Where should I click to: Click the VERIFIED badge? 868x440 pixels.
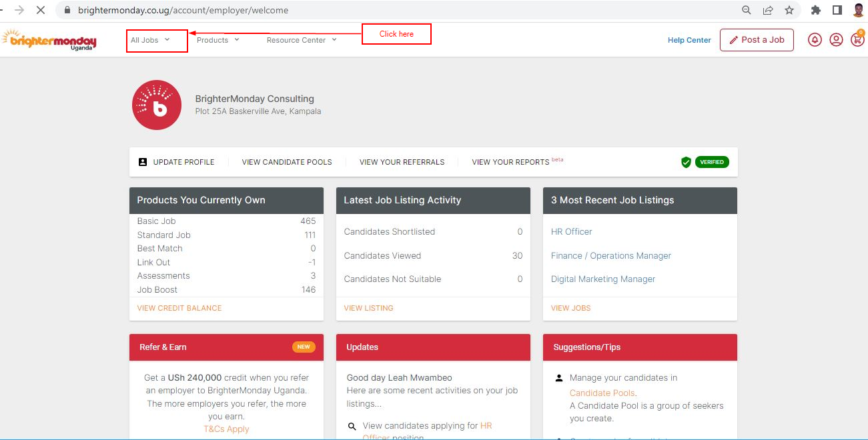point(712,162)
